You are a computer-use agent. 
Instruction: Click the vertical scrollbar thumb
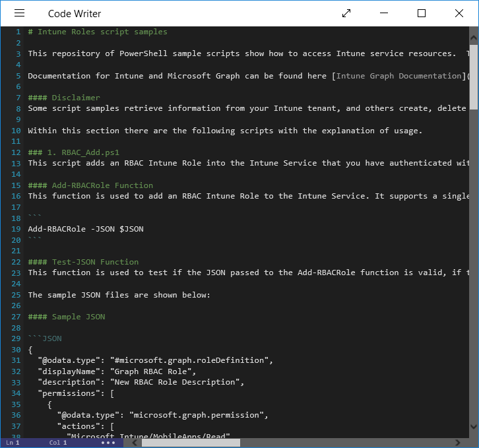[x=474, y=77]
